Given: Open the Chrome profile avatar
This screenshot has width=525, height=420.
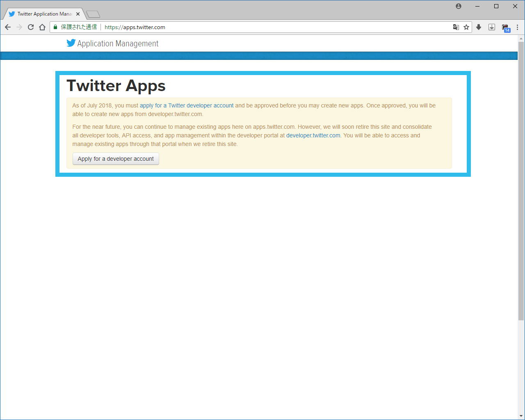Looking at the screenshot, I should 459,6.
